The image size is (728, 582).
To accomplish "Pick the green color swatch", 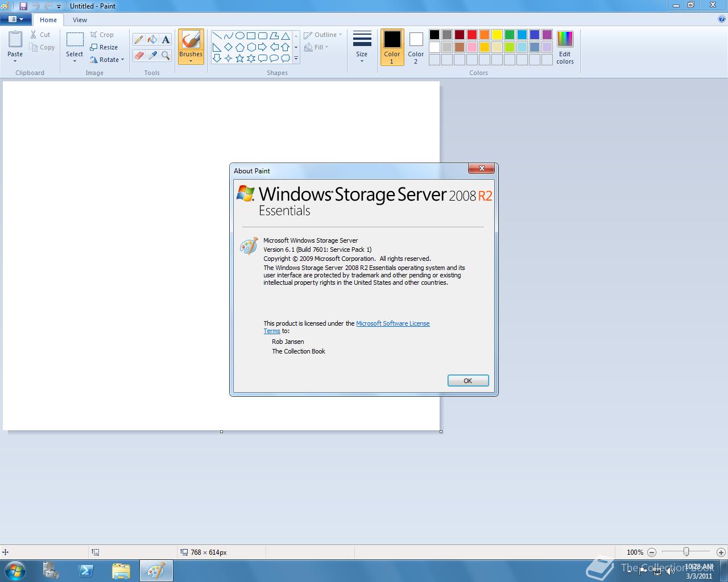I will pos(510,35).
